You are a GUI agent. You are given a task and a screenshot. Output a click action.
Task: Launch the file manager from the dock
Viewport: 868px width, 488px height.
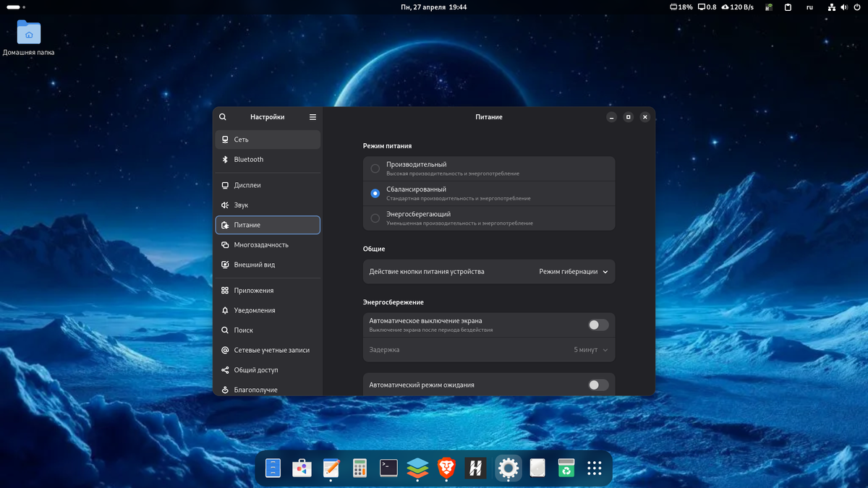[273, 468]
